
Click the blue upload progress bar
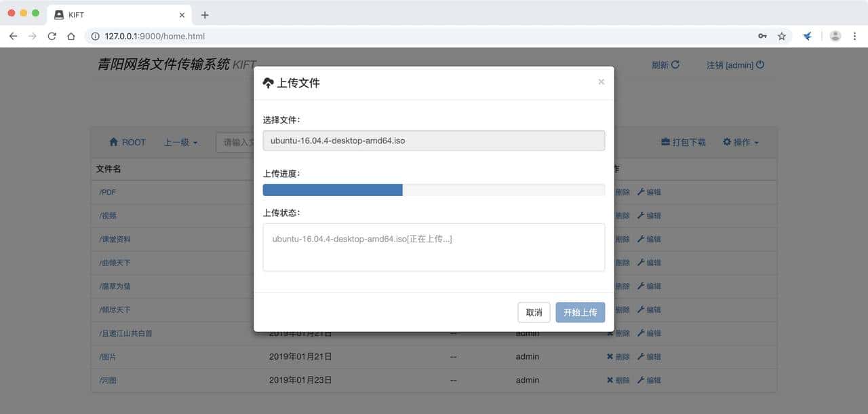point(332,189)
